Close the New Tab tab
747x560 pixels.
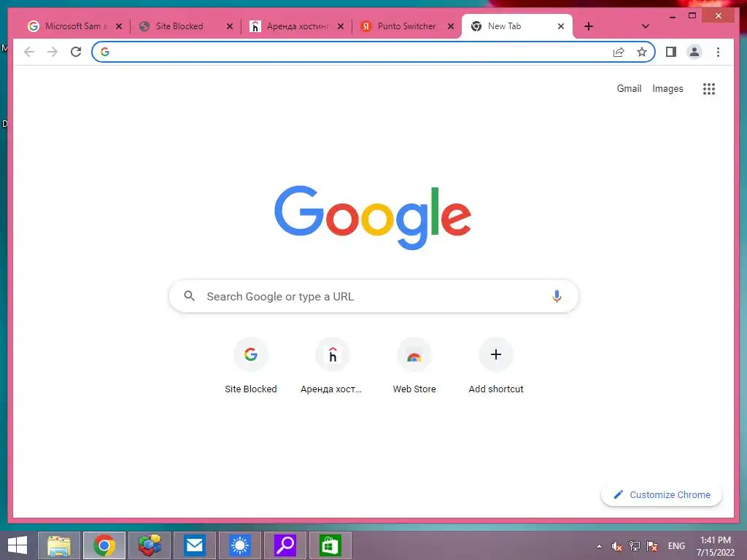click(561, 26)
